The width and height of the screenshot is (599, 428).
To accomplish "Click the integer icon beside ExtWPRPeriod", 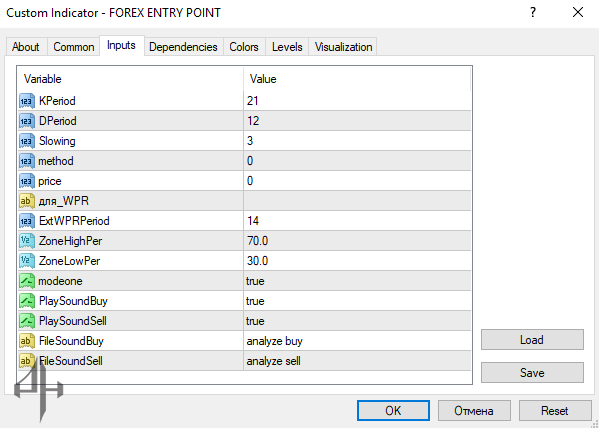I will tap(27, 221).
